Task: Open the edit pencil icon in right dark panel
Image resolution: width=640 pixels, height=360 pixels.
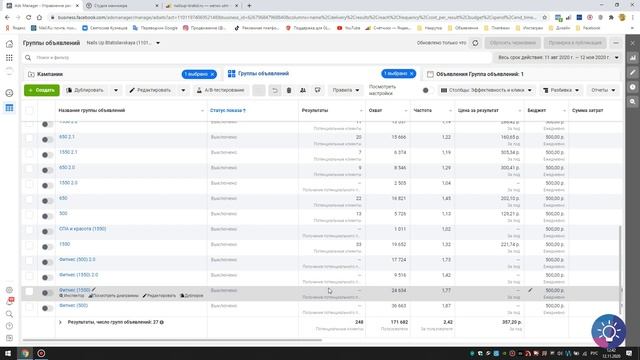Action: (x=633, y=73)
